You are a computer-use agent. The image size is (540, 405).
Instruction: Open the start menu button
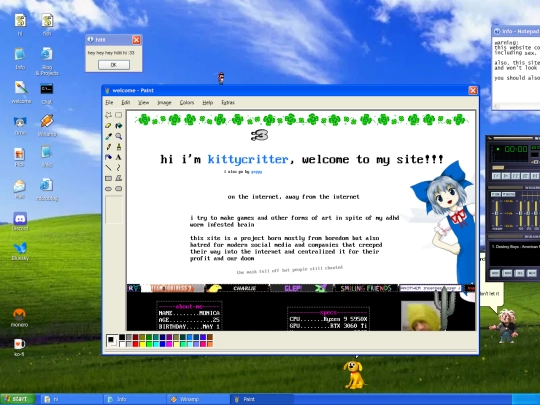(18, 399)
